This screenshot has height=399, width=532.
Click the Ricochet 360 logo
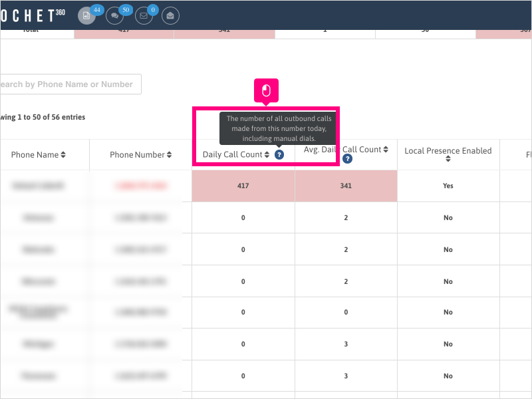tap(33, 15)
